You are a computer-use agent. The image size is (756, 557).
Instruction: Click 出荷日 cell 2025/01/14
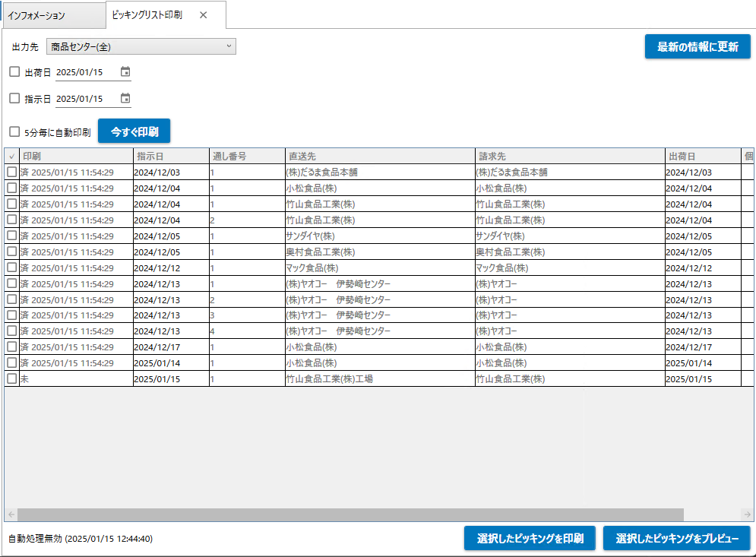point(703,363)
